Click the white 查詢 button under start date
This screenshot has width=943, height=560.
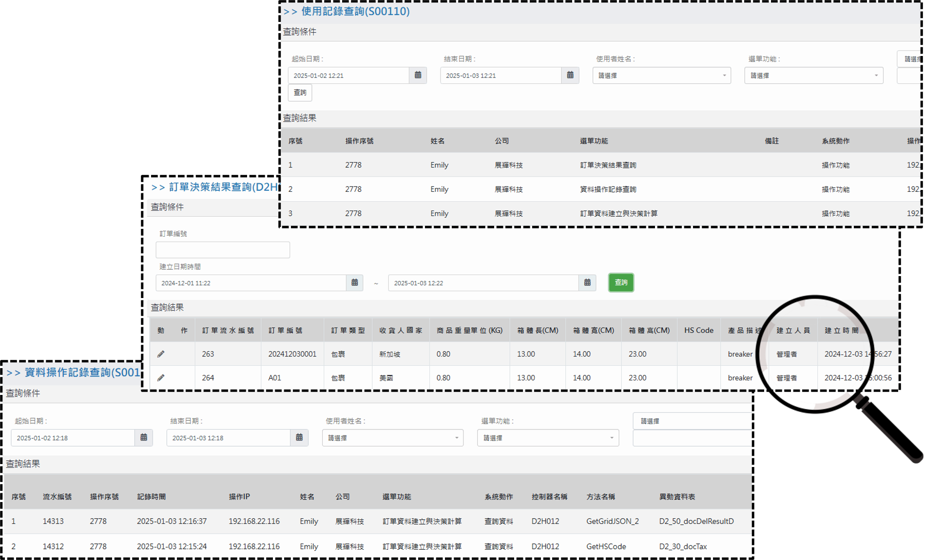(300, 93)
